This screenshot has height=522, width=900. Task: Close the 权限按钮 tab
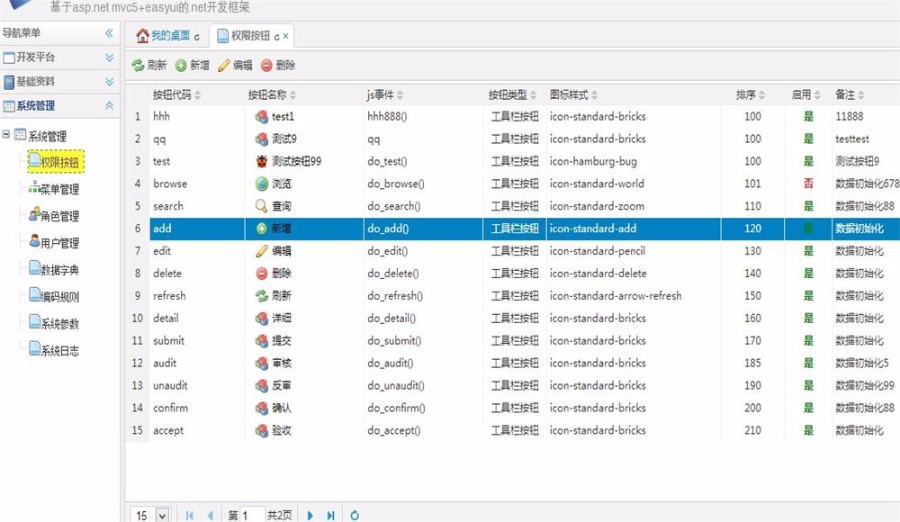click(286, 36)
